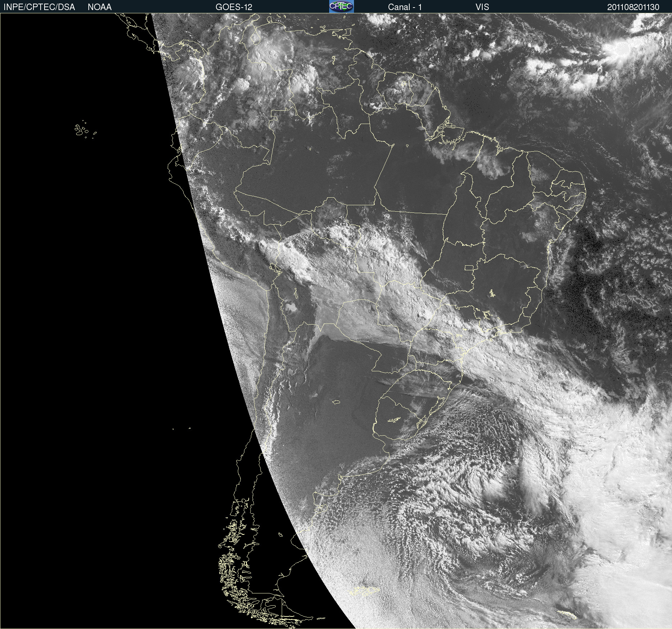Select the NOAA header label

(100, 7)
